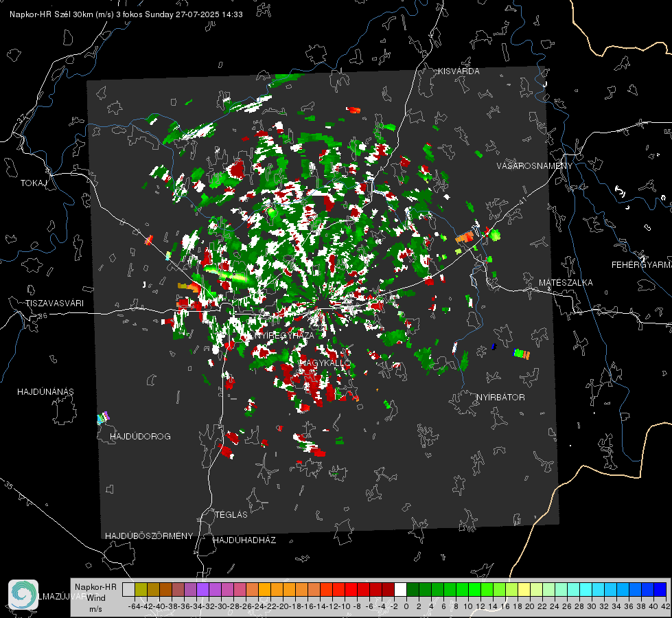Viewport: 672px width, 618px height.
Task: Click the striped echo east of Nyírbátor road
Action: (x=522, y=354)
